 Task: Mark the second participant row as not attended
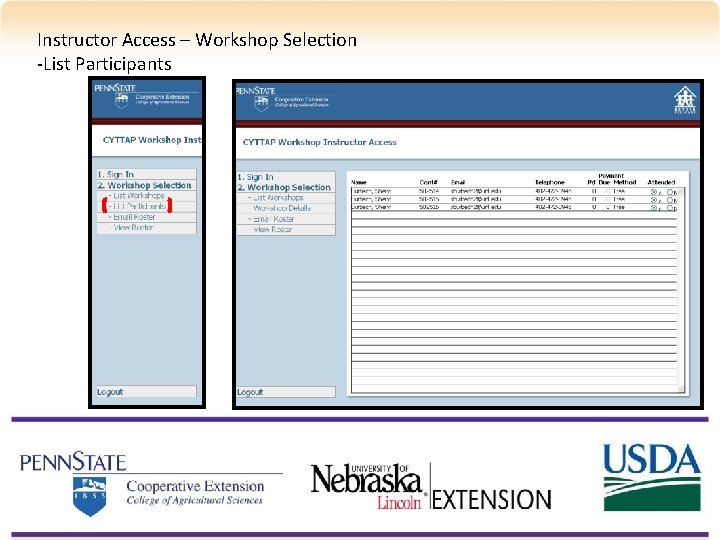point(670,200)
